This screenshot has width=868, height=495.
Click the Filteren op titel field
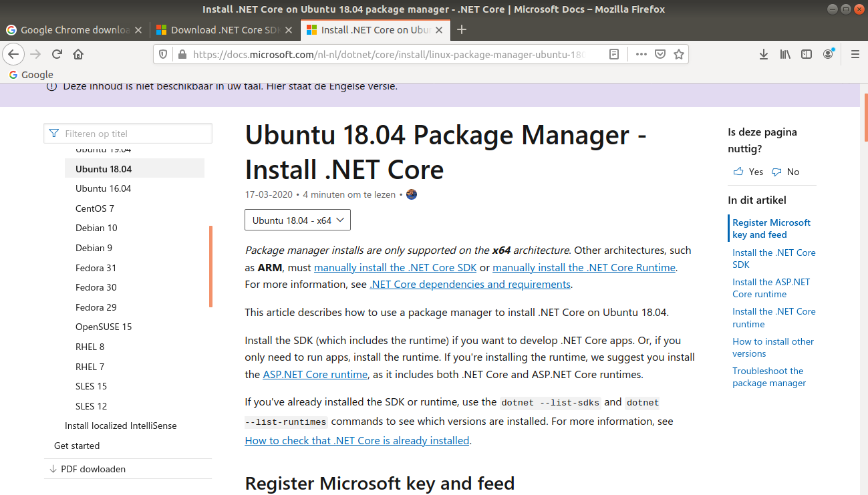pyautogui.click(x=128, y=134)
